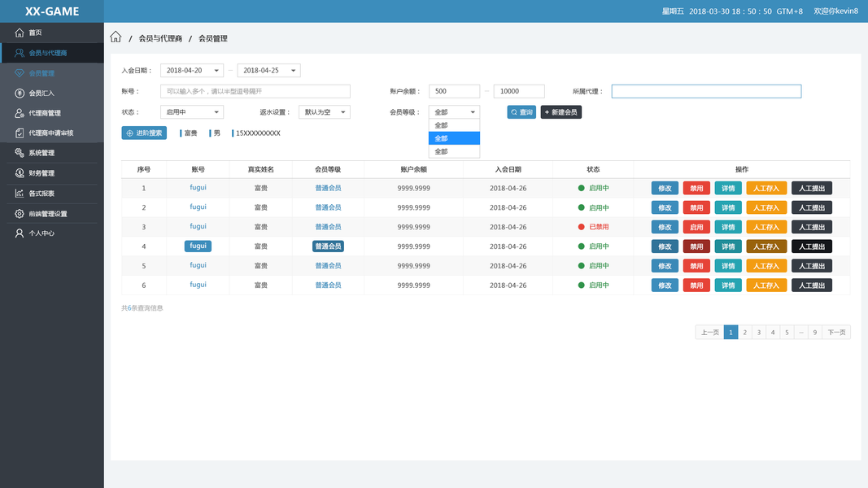Click the 代理商申请审核 clipboard icon
The height and width of the screenshot is (488, 868).
coord(20,133)
